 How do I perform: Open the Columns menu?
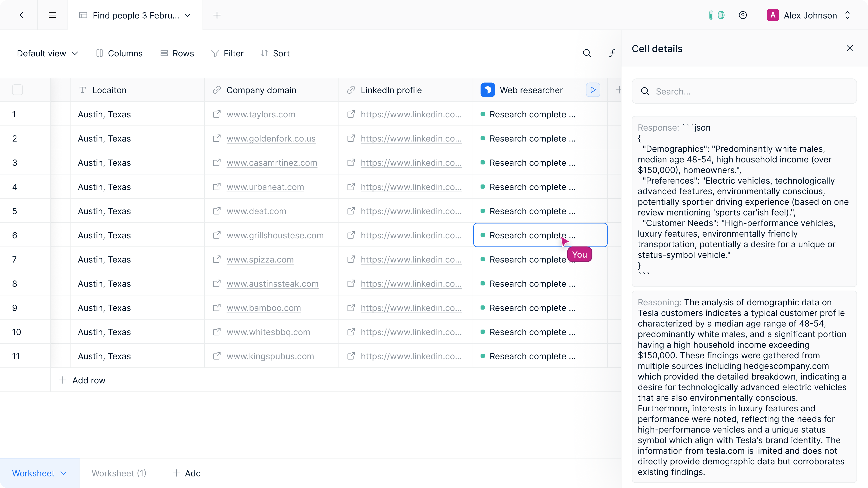pyautogui.click(x=119, y=53)
